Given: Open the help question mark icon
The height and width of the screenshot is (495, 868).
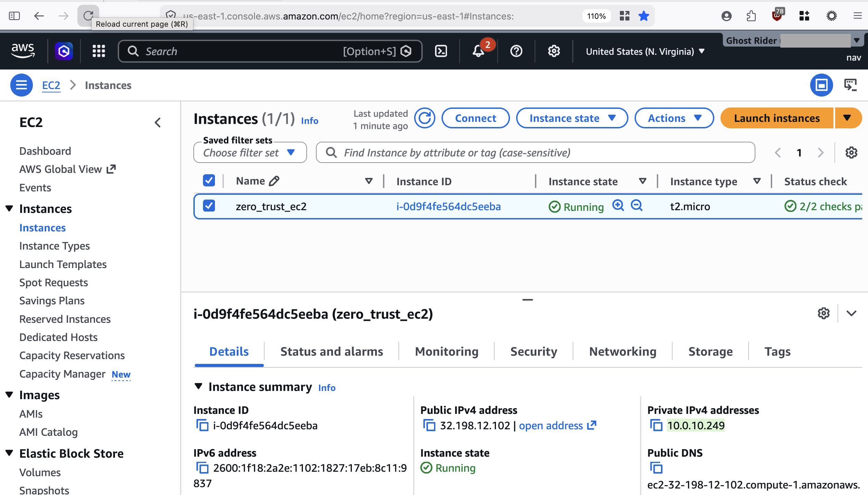Looking at the screenshot, I should click(x=516, y=51).
